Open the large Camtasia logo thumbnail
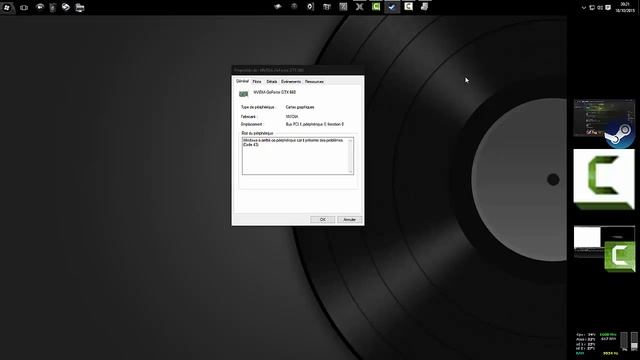The width and height of the screenshot is (640, 360). tap(604, 179)
